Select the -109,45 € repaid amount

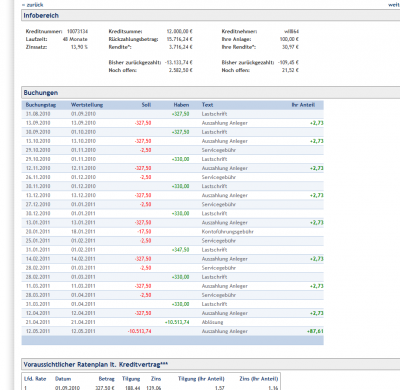[x=288, y=62]
